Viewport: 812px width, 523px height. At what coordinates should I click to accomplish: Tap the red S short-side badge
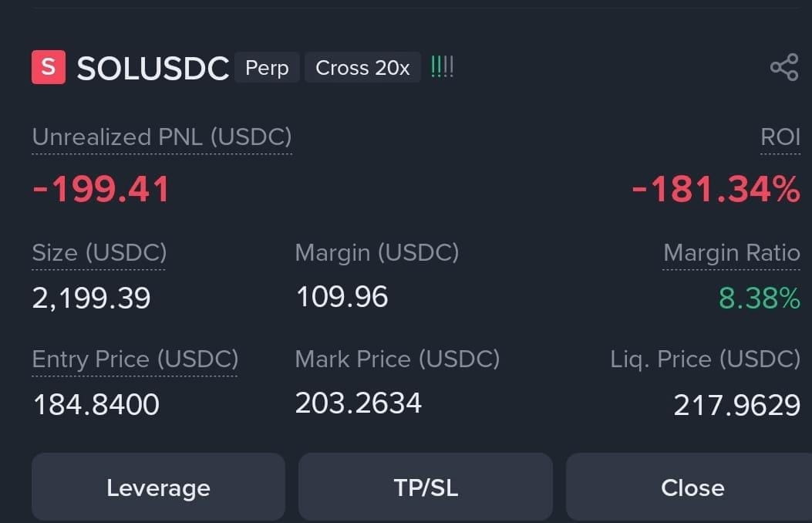click(x=49, y=67)
